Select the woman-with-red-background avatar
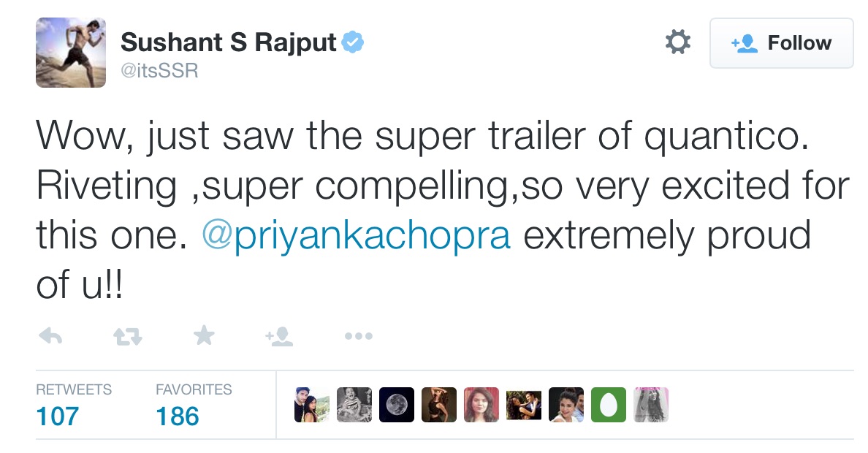The image size is (868, 453). point(481,405)
